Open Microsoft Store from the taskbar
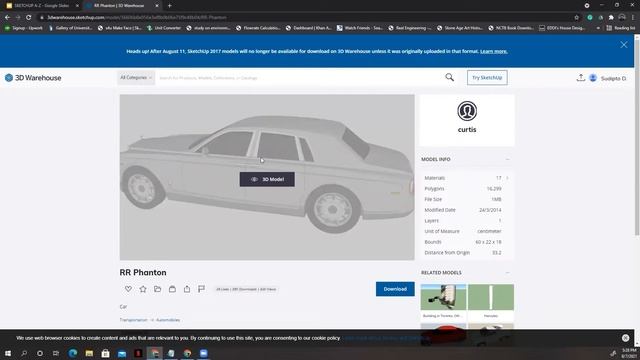This screenshot has width=640, height=360. click(105, 353)
